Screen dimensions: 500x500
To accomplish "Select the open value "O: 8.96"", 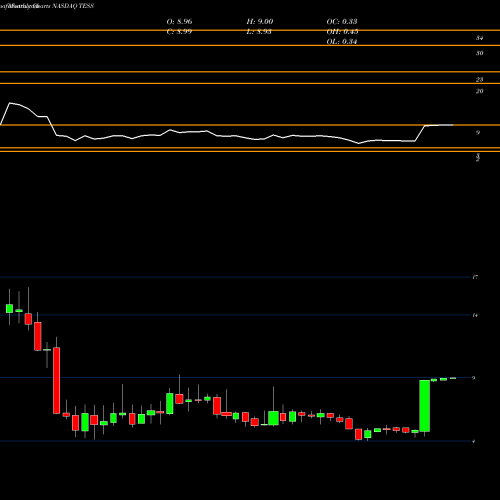I will click(x=179, y=22).
